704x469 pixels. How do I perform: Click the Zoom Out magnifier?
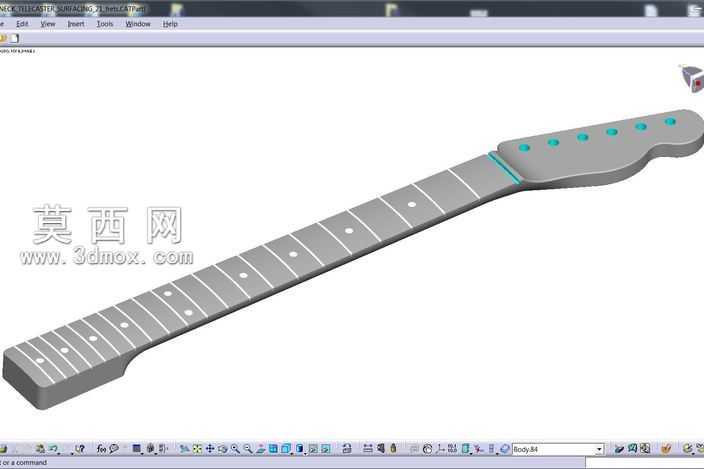(247, 448)
